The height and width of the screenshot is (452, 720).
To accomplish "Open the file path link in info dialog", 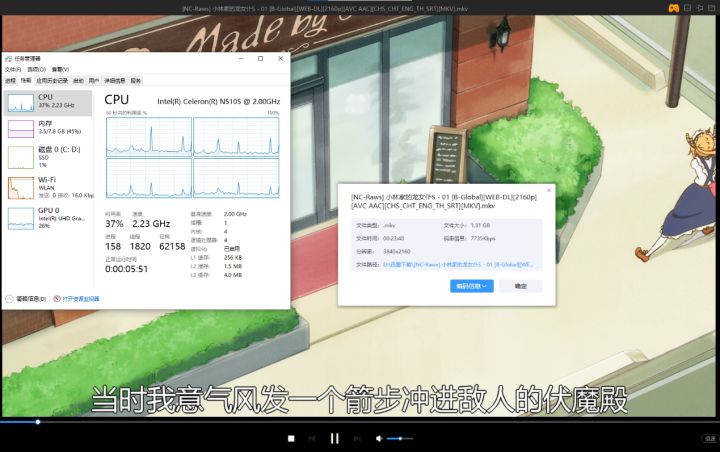I will [x=458, y=265].
